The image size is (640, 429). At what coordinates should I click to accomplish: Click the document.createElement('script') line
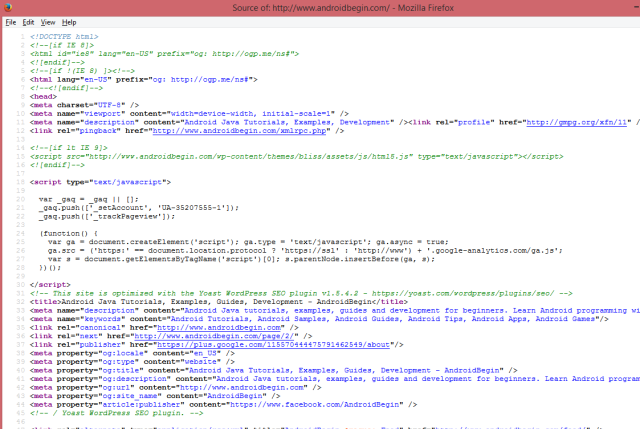(248, 242)
